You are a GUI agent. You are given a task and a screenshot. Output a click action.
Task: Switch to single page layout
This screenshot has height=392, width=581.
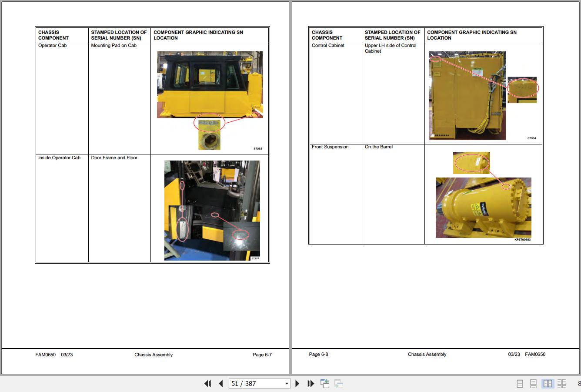click(x=520, y=383)
